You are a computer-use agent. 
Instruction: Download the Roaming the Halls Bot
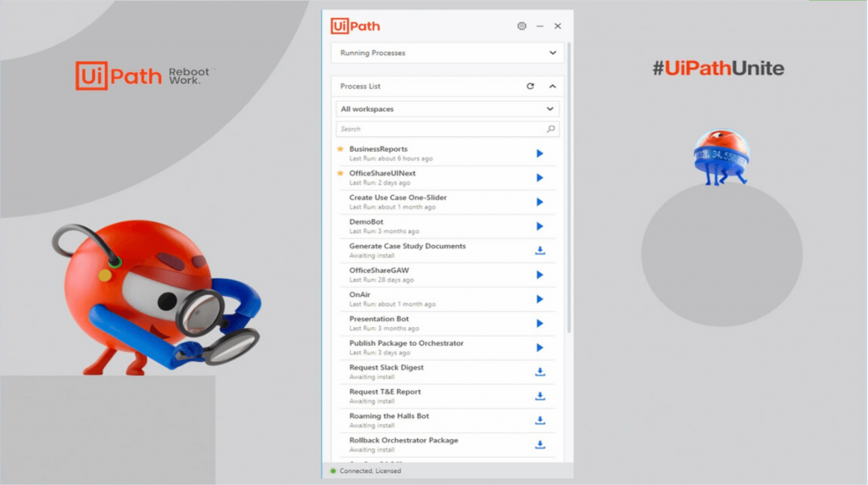click(540, 421)
